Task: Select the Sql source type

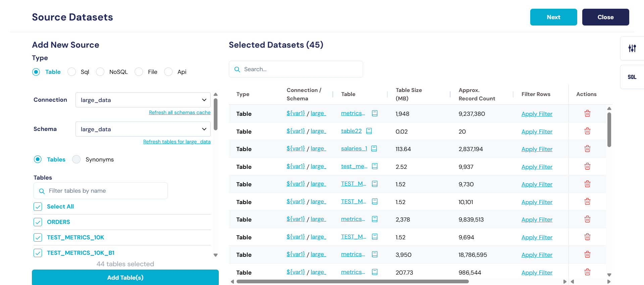Action: point(71,72)
